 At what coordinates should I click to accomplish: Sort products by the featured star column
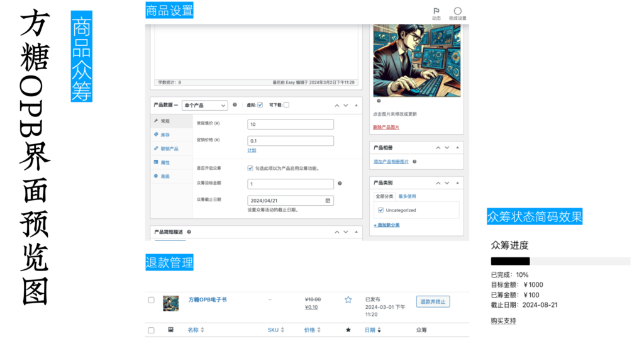pos(348,330)
